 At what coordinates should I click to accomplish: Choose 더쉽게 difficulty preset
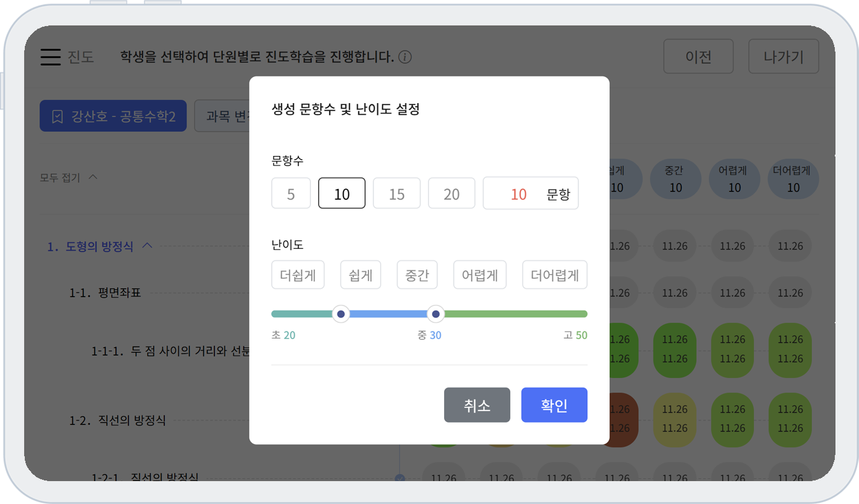coord(298,276)
